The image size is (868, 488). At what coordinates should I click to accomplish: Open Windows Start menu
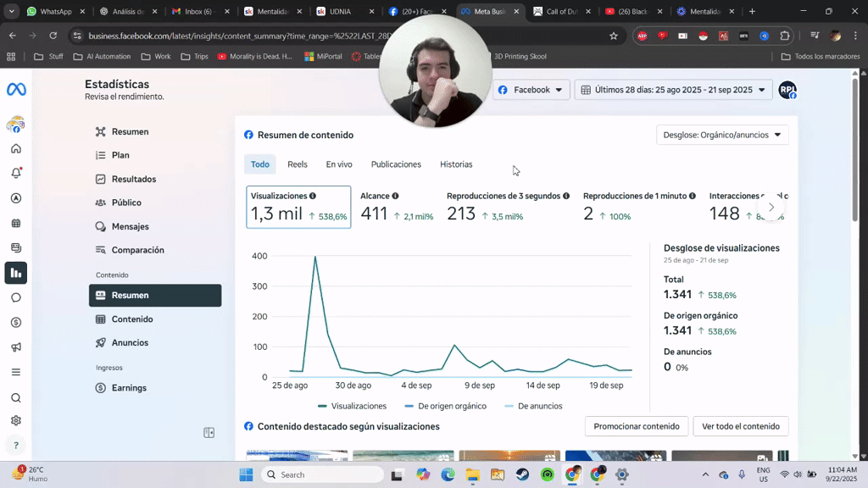pyautogui.click(x=246, y=474)
